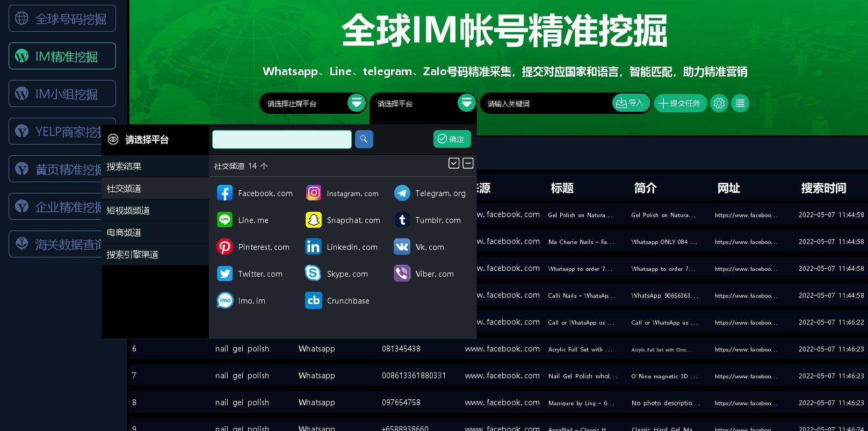Select the Vk.com platform icon
This screenshot has width=868, height=431.
(402, 247)
